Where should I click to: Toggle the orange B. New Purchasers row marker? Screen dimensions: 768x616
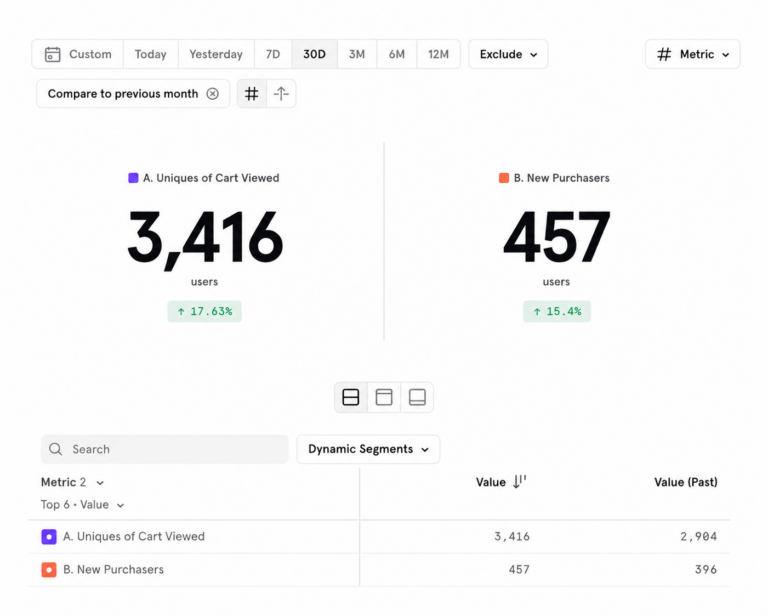pos(49,570)
